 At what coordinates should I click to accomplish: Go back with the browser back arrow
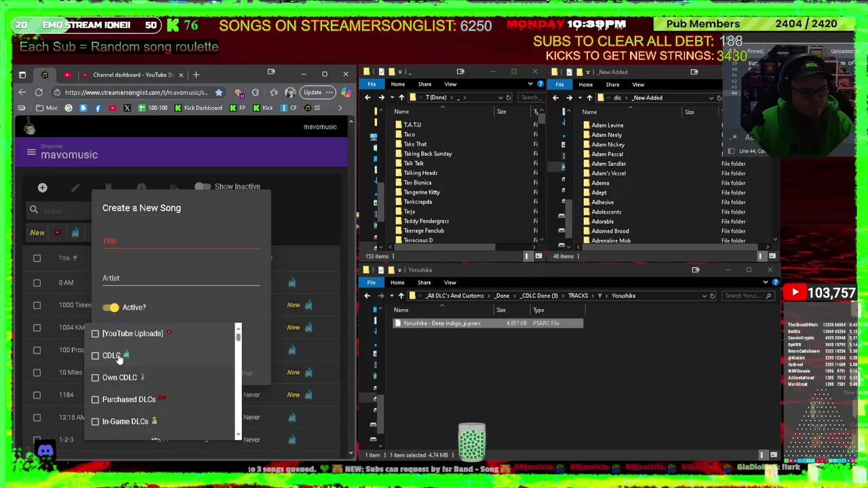point(22,92)
